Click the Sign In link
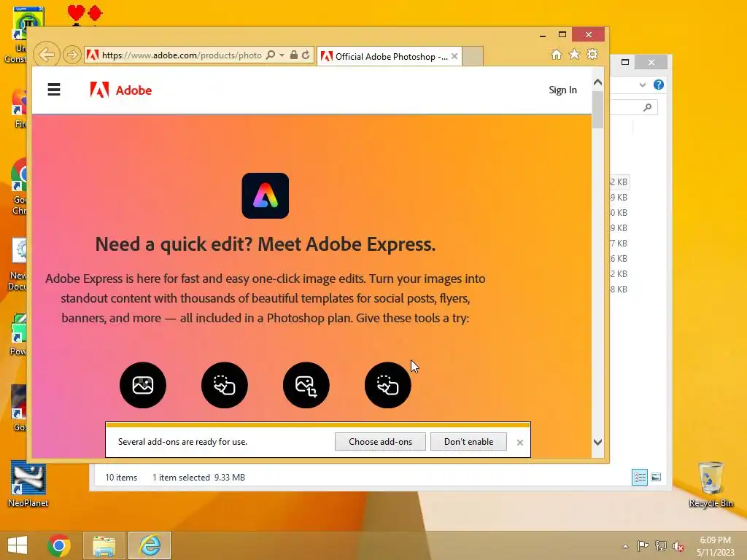The image size is (747, 560). pyautogui.click(x=562, y=90)
